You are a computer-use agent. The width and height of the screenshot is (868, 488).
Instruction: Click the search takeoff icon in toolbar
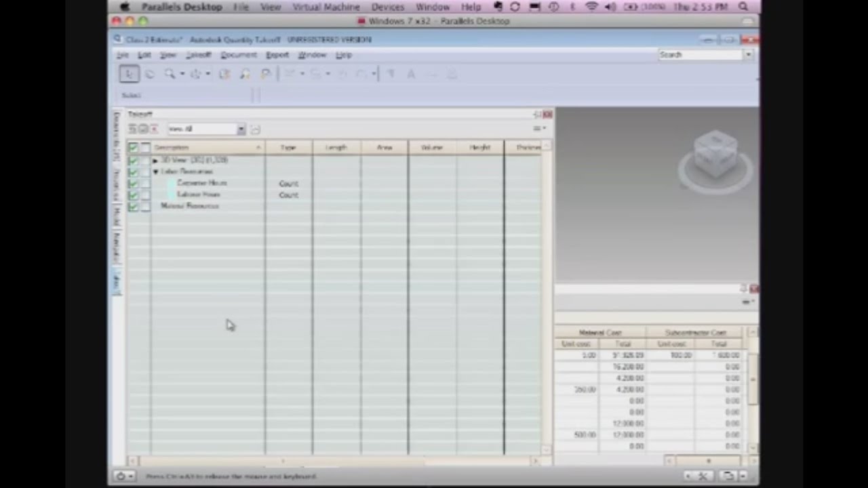coord(245,74)
